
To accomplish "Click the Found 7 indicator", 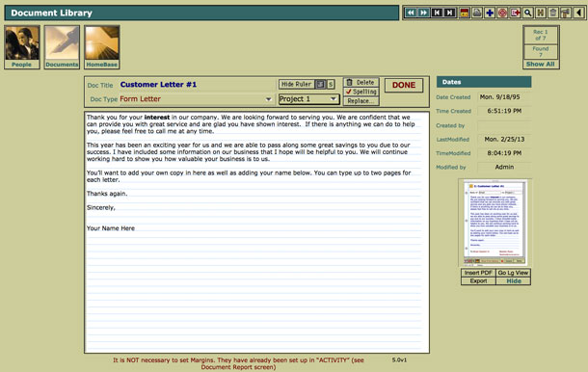I will pyautogui.click(x=541, y=51).
